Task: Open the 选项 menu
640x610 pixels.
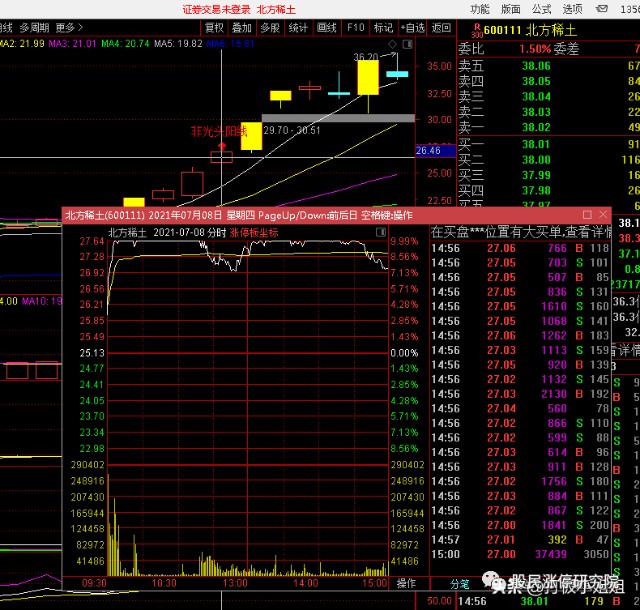Action: tap(573, 9)
